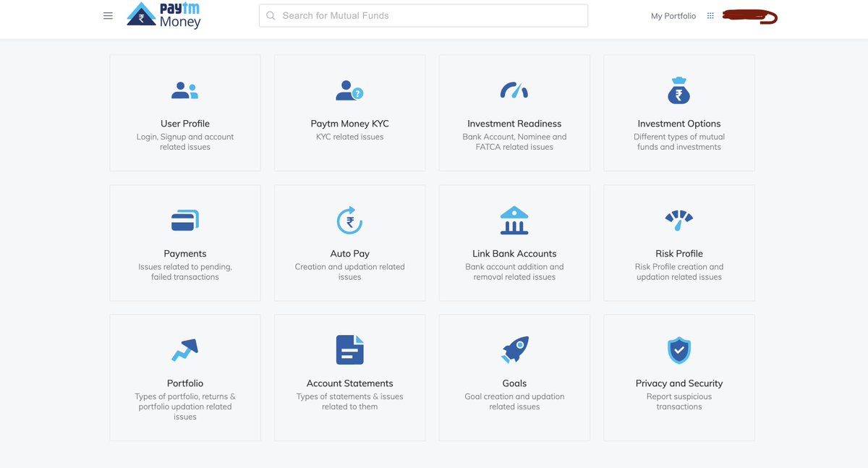Viewport: 868px width, 468px height.
Task: Click the Investment Options money bag icon
Action: [679, 90]
